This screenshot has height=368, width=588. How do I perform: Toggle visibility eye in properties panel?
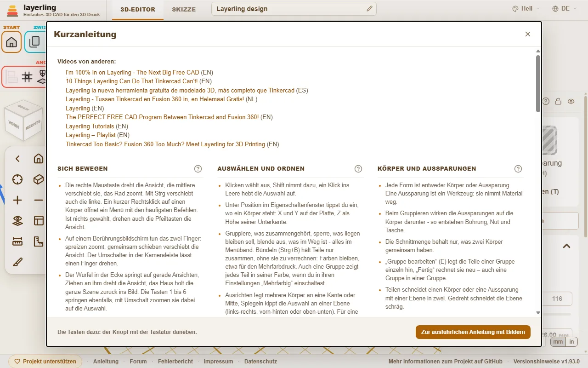coord(571,101)
